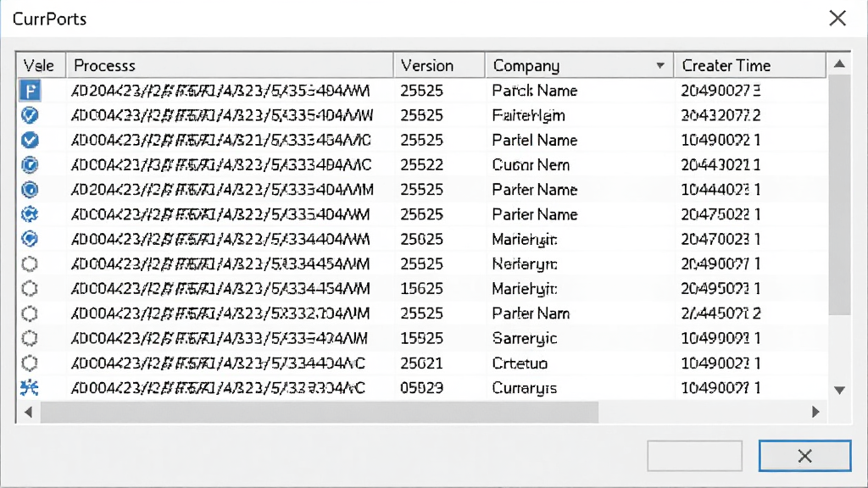
Task: Click the empty circle icon beside Parler Nam
Action: pos(30,313)
